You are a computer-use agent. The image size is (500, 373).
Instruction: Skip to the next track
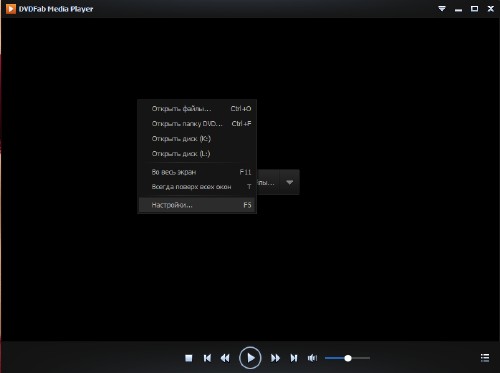click(x=294, y=358)
